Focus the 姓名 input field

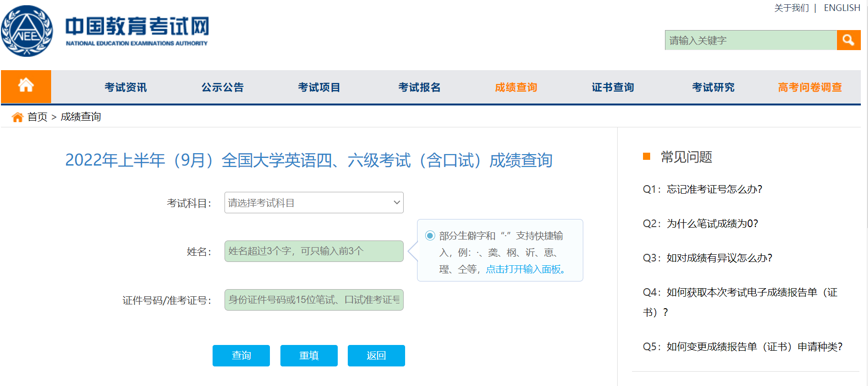point(314,251)
